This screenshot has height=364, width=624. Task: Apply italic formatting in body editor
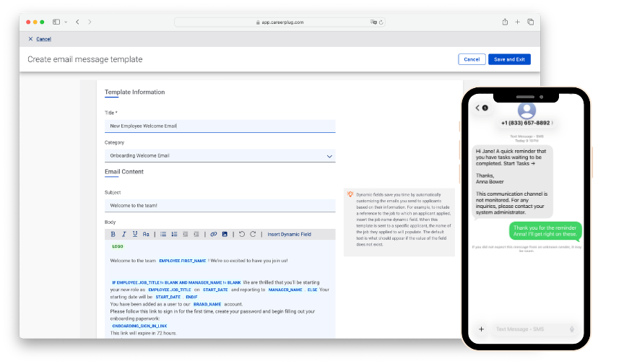(x=123, y=234)
